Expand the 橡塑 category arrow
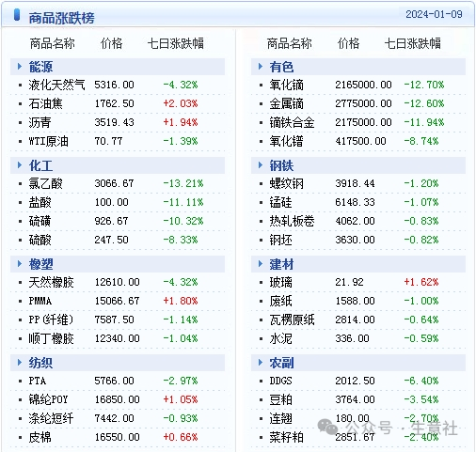 [20, 264]
